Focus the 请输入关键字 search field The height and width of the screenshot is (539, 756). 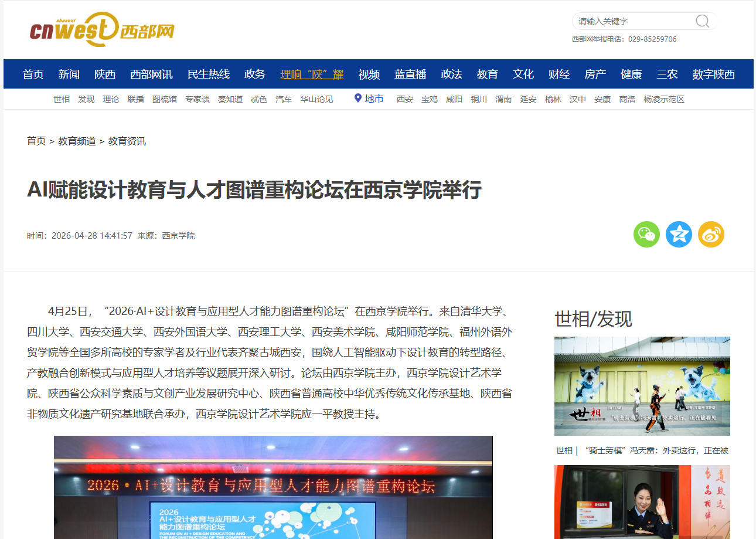coord(633,21)
